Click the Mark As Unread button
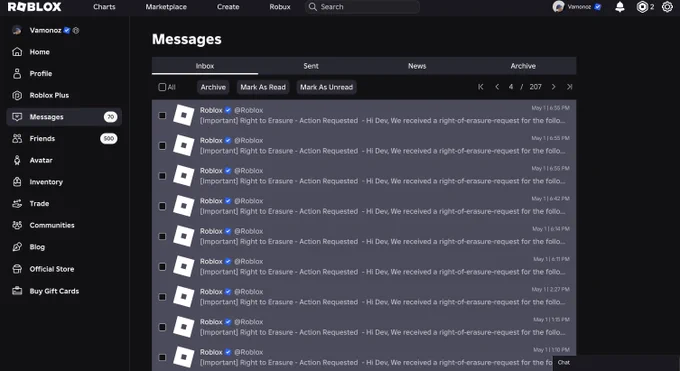 327,87
